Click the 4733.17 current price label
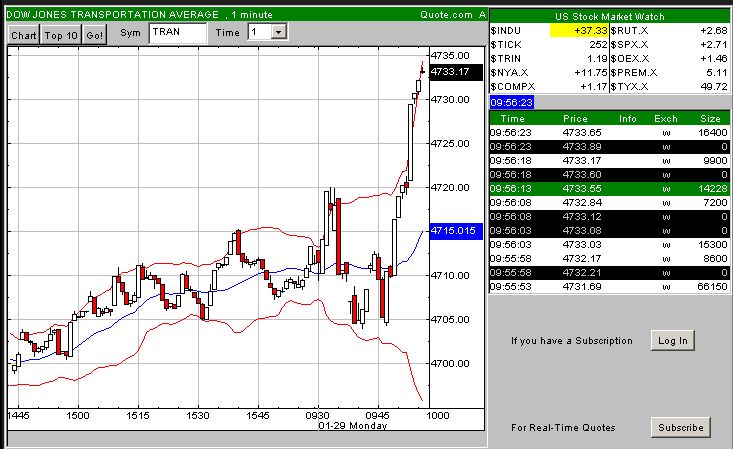 [456, 72]
